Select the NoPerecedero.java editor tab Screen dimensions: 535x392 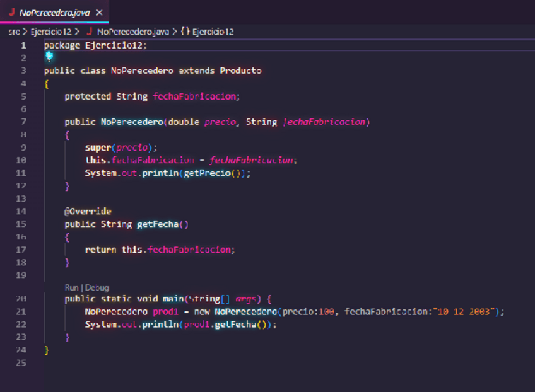click(x=54, y=13)
